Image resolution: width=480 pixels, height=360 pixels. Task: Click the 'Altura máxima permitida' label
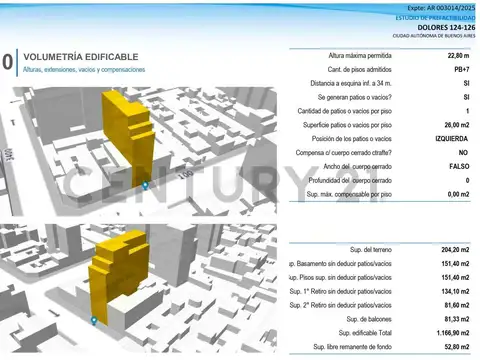(x=360, y=56)
